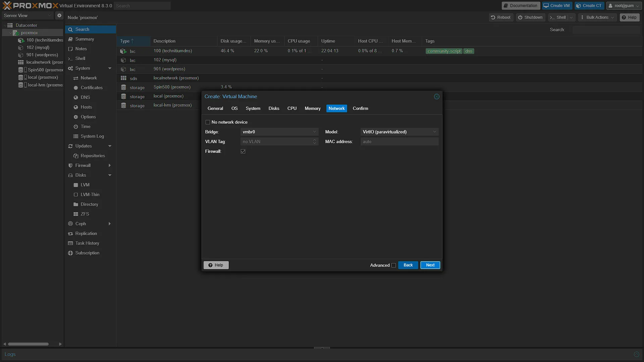This screenshot has height=362, width=644.
Task: Click the Subscription icon item
Action: pos(70,253)
